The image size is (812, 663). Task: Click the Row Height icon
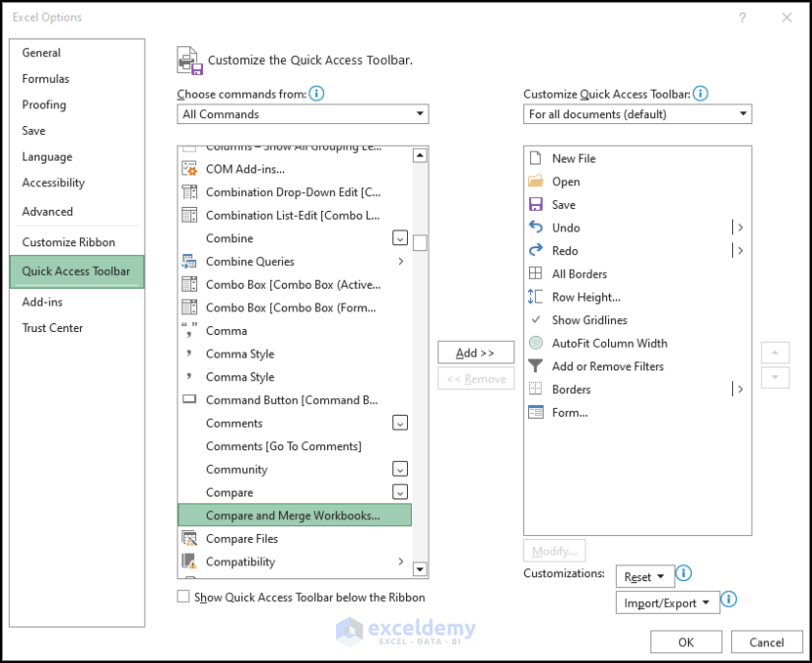click(535, 297)
